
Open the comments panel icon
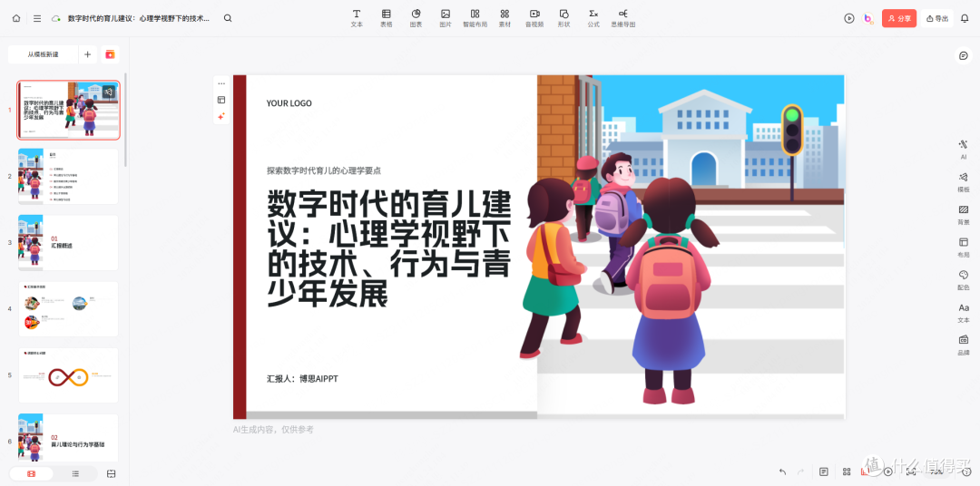coord(963,55)
